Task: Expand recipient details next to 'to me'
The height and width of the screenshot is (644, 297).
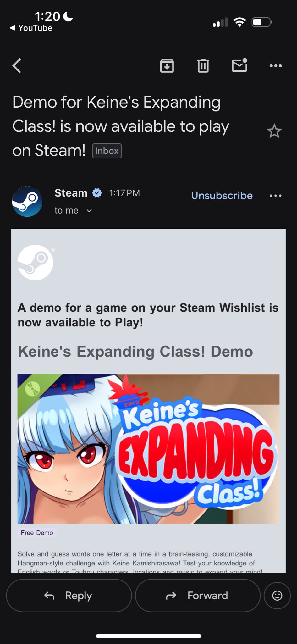Action: [89, 211]
